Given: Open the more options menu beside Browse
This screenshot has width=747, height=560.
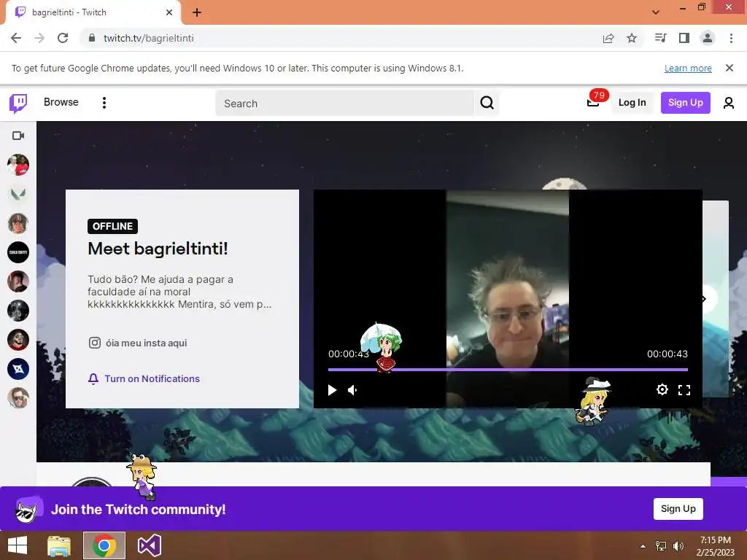Looking at the screenshot, I should pos(104,103).
